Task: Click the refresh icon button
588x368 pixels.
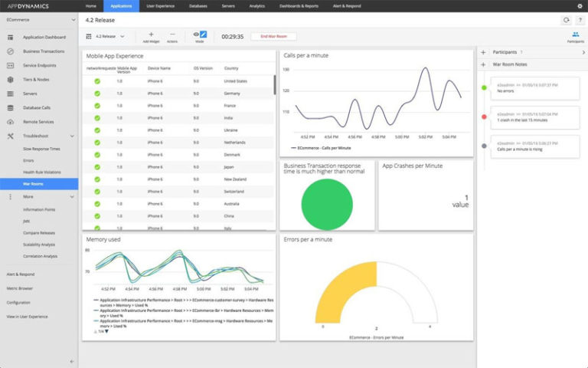Action: (566, 21)
